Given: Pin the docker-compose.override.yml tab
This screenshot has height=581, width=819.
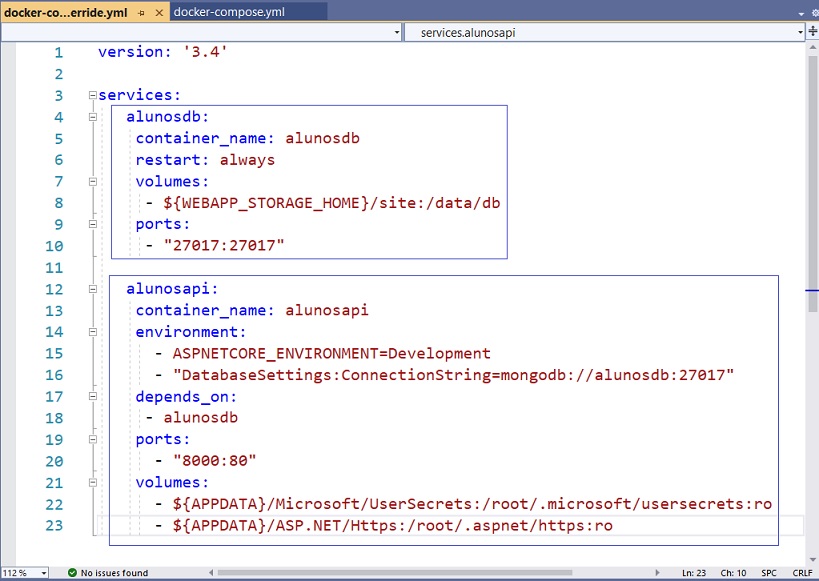Looking at the screenshot, I should pyautogui.click(x=141, y=12).
